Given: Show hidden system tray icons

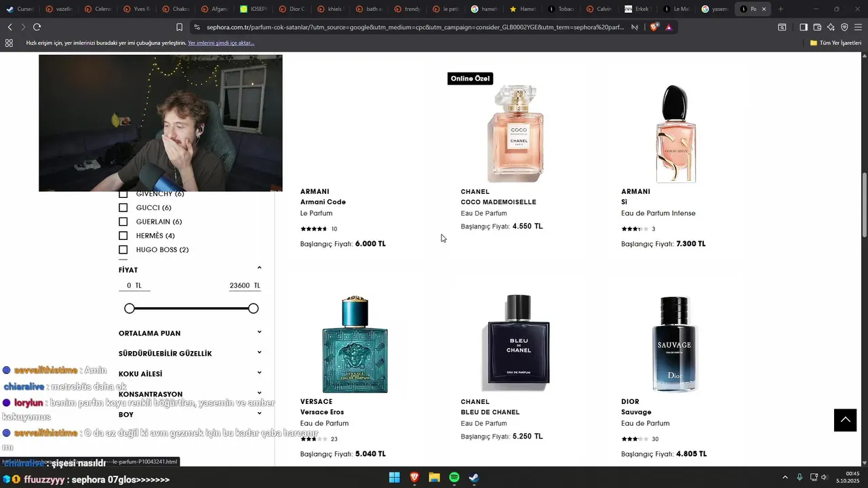Looking at the screenshot, I should coord(785,478).
